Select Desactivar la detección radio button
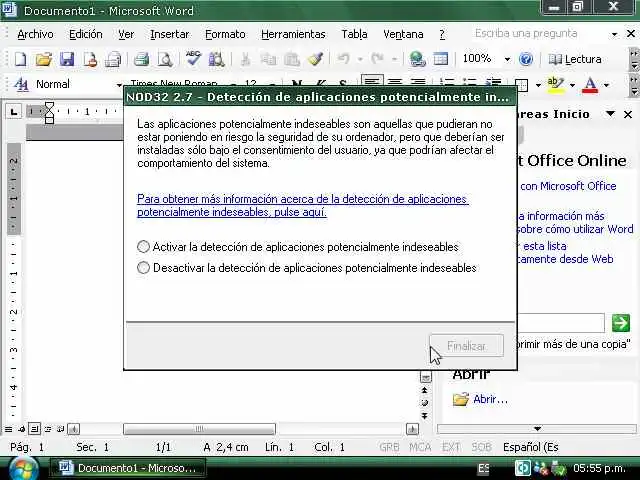Image resolution: width=640 pixels, height=480 pixels. pos(143,268)
